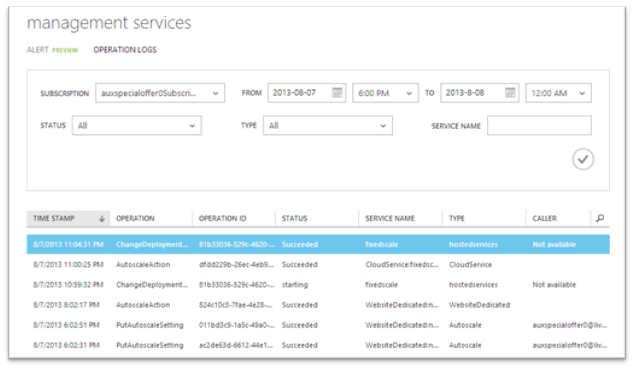Expand the TYPE filter dropdown
Viewport: 633px width, 368px height.
coord(328,125)
